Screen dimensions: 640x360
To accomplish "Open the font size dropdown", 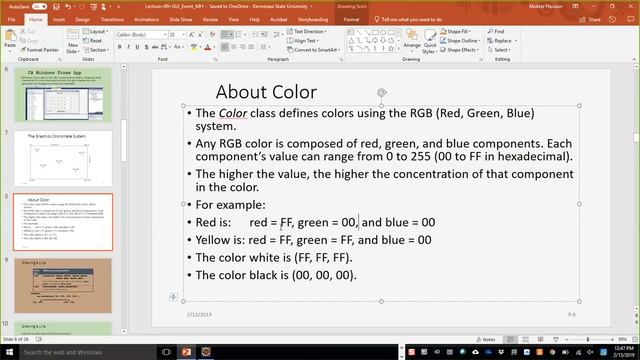I will tap(184, 35).
